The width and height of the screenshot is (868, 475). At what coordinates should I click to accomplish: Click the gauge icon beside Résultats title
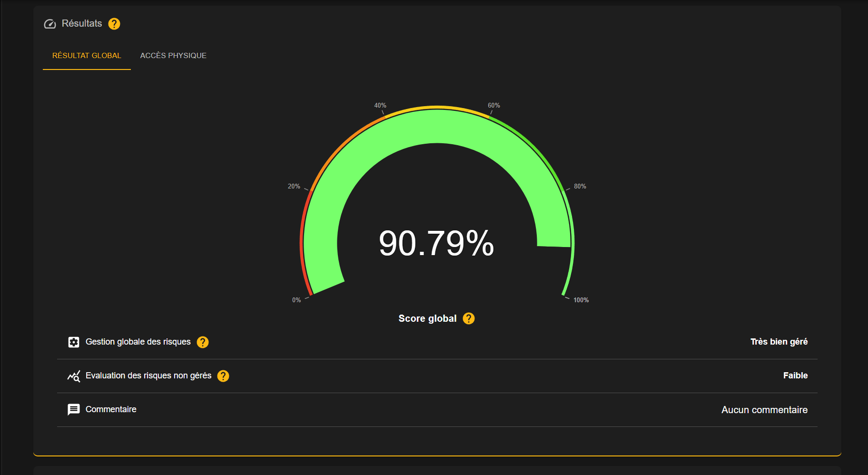click(50, 24)
